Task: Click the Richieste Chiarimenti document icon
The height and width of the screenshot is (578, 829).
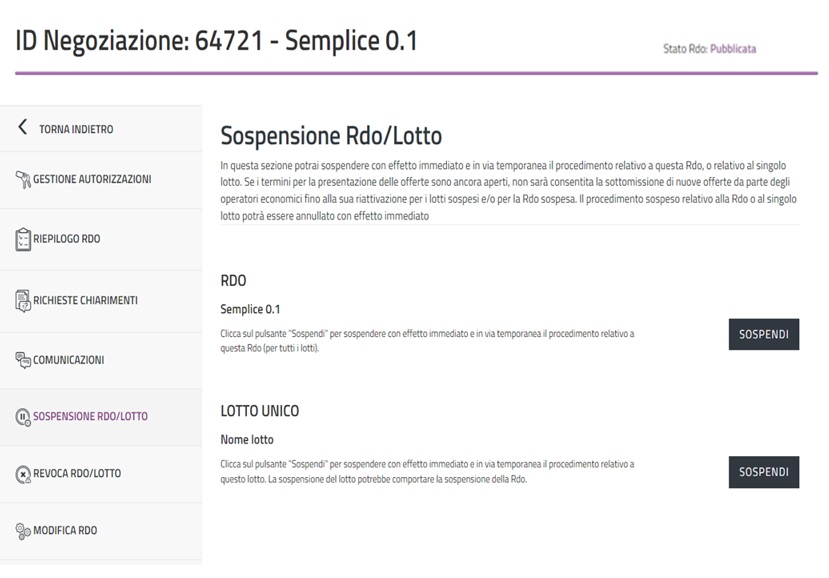Action: 24,300
